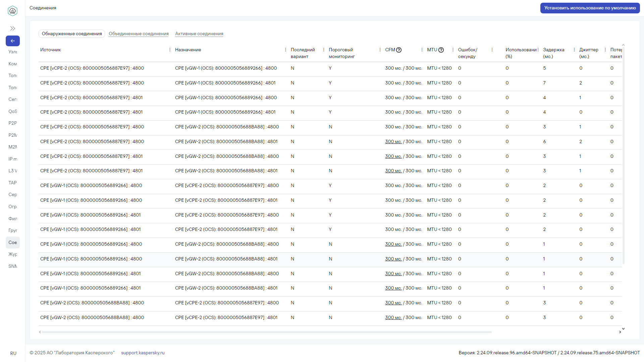Open SNM item in sidebar
The height and width of the screenshot is (362, 644).
click(x=13, y=266)
